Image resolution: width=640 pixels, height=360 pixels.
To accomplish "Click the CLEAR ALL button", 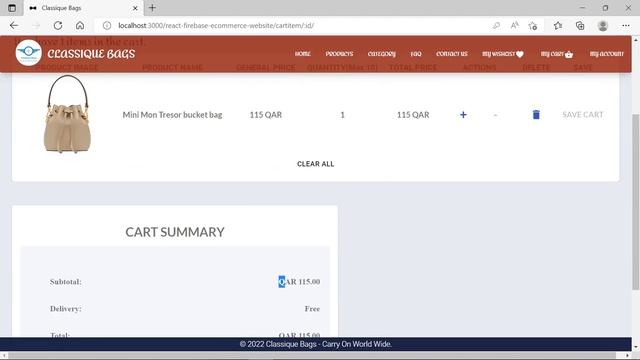I will (316, 164).
